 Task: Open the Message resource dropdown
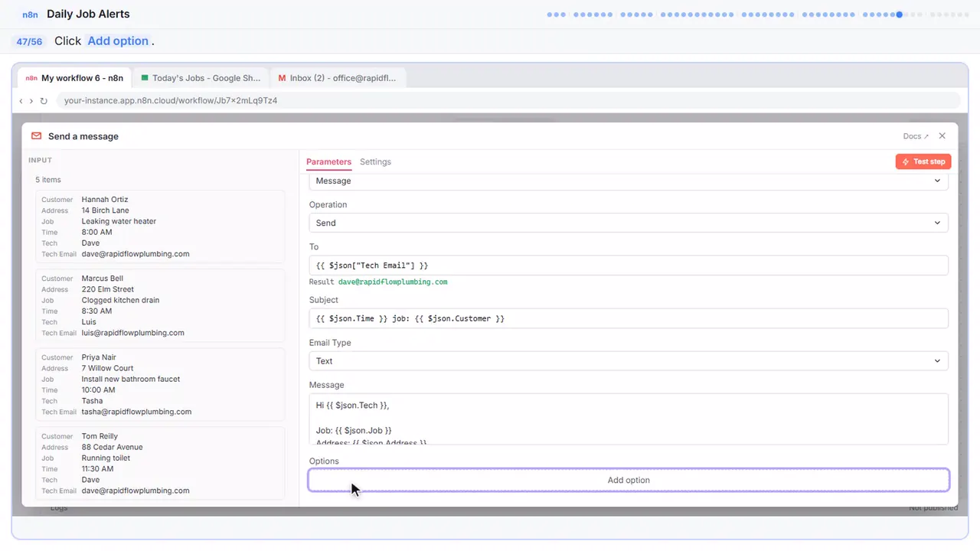[629, 181]
